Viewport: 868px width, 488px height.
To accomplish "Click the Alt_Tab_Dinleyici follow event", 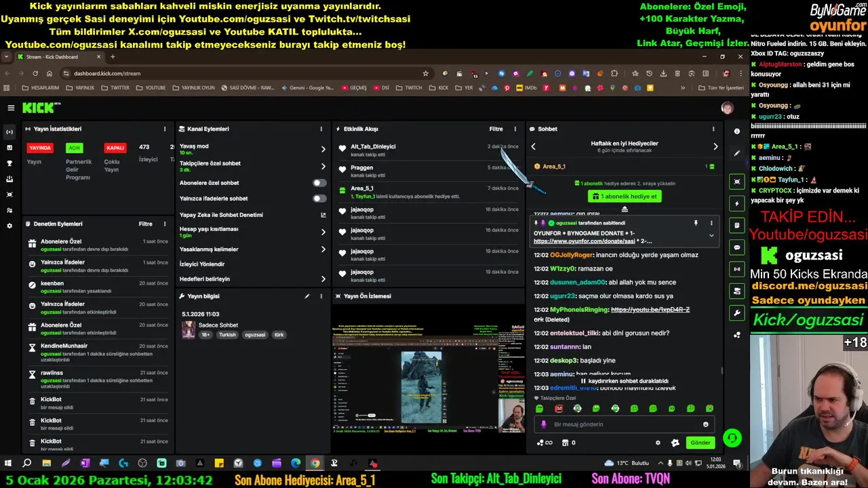I will tap(429, 150).
